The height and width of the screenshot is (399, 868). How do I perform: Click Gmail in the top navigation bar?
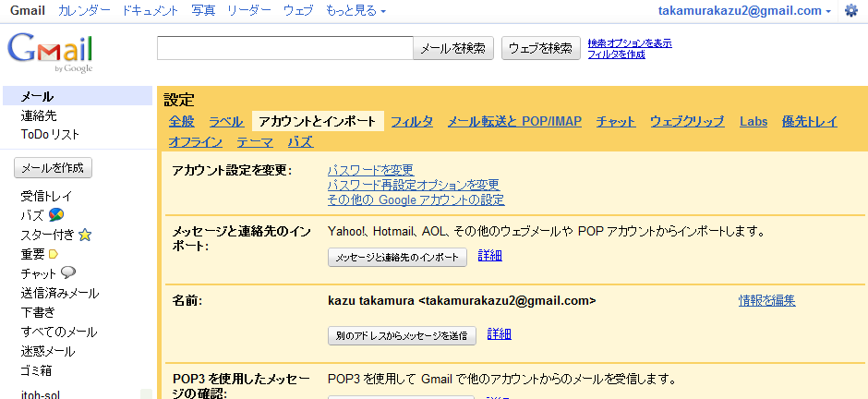[x=28, y=10]
